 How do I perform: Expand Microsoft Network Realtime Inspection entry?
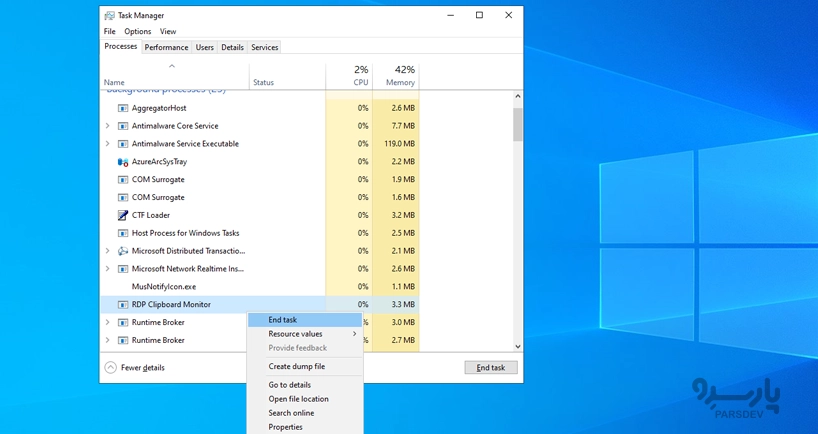(107, 269)
